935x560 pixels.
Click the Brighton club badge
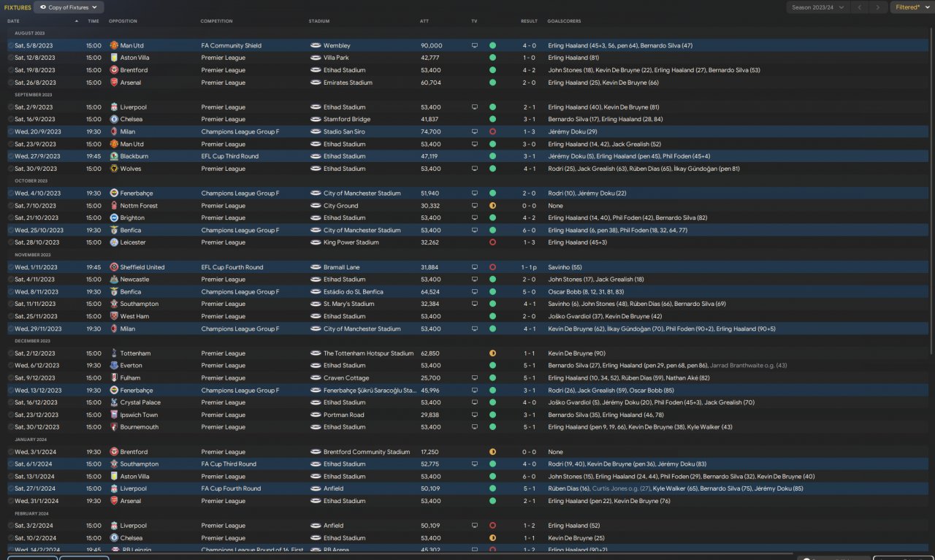coord(114,218)
